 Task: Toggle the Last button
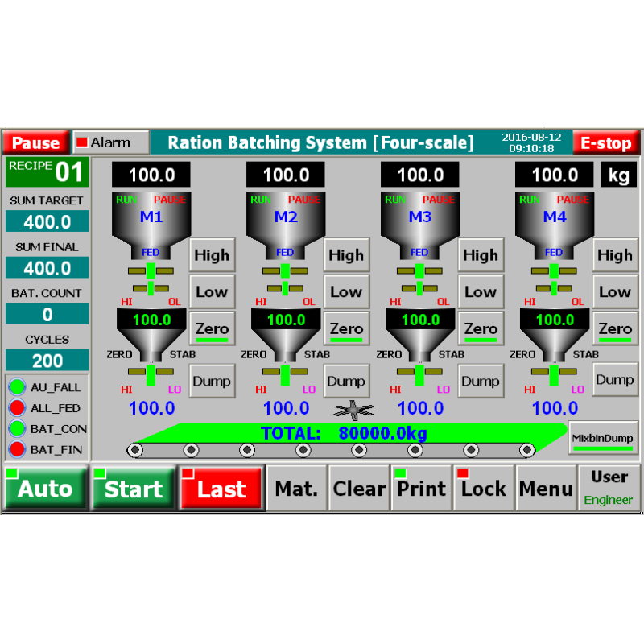(221, 488)
